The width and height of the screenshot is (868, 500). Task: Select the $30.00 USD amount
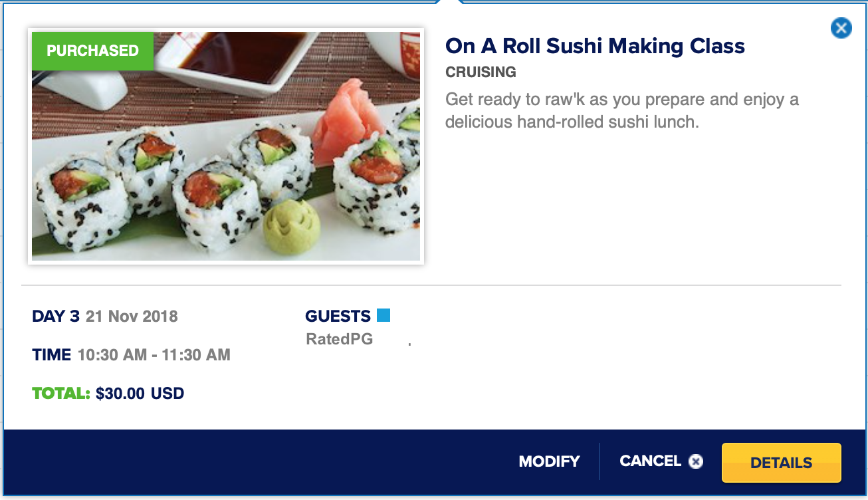140,394
